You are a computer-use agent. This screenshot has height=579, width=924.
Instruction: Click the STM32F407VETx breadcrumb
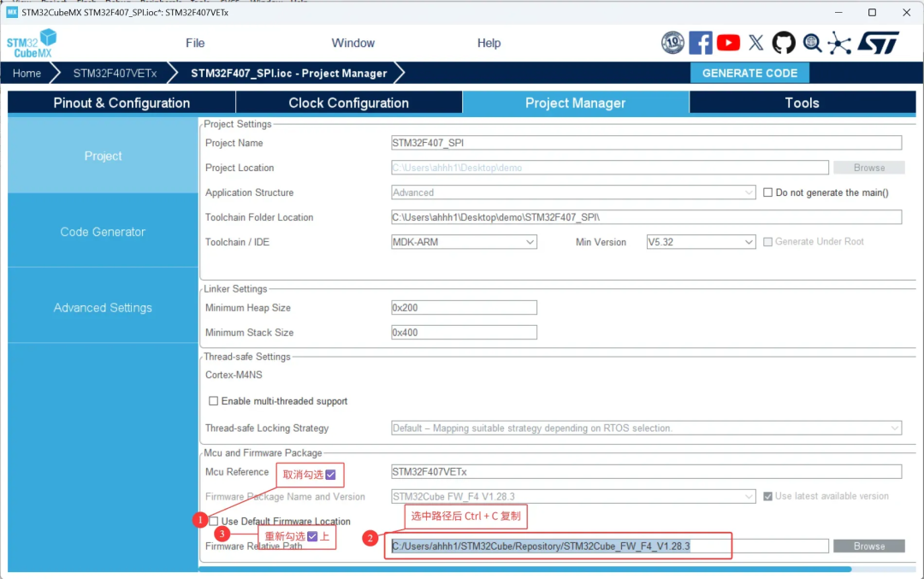[x=115, y=73]
